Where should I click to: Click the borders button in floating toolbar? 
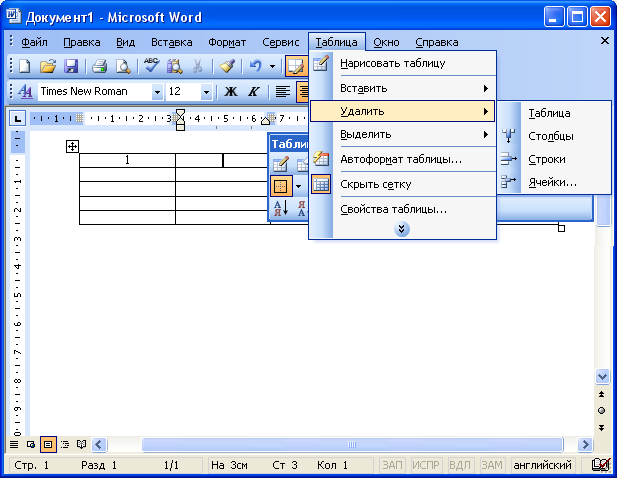pos(281,186)
